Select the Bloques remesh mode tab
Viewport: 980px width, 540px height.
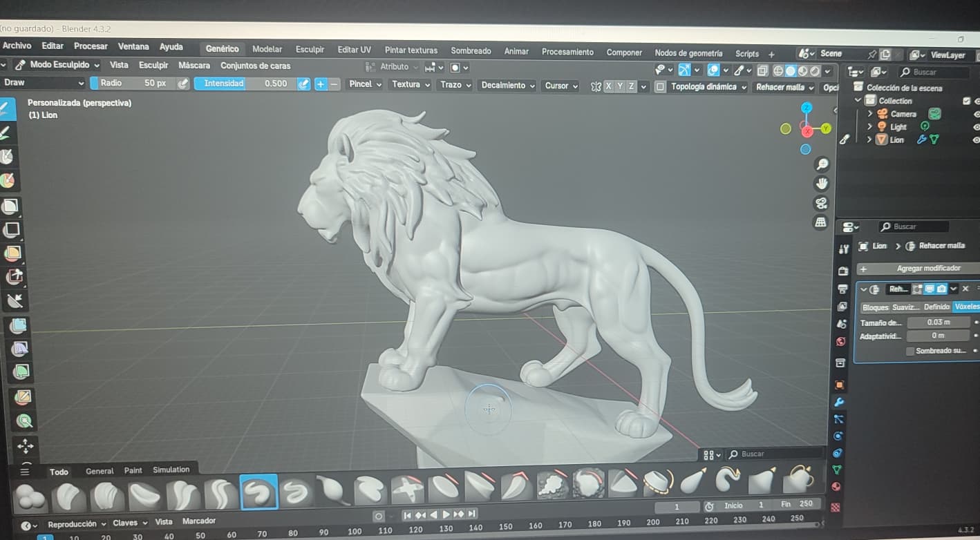tap(875, 307)
